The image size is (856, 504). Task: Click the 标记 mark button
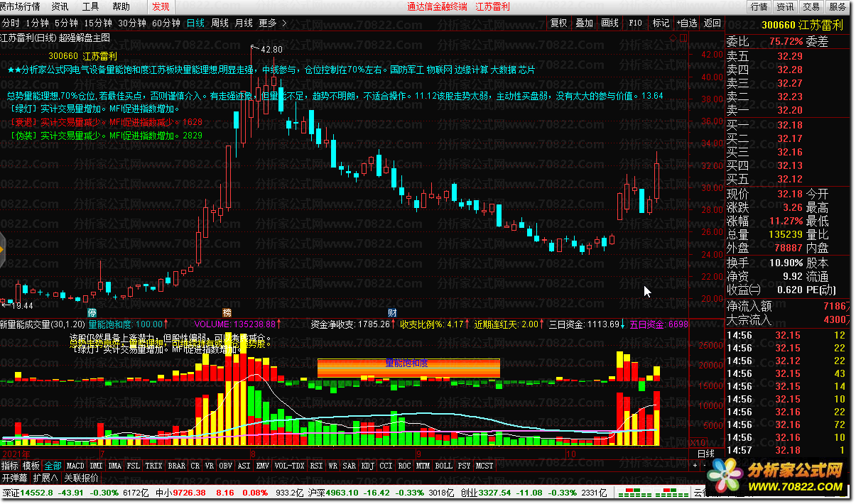pyautogui.click(x=661, y=23)
